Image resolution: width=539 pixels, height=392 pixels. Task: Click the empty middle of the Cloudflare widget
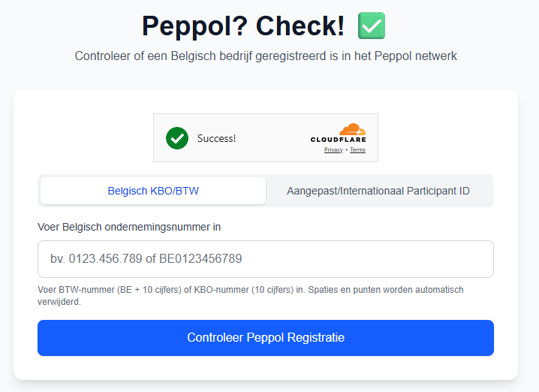[x=272, y=138]
